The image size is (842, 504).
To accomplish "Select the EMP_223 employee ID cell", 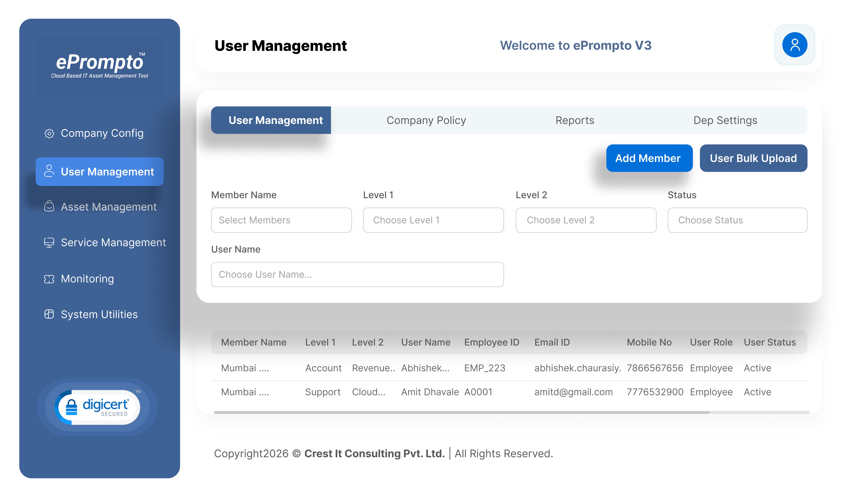I will tap(485, 368).
